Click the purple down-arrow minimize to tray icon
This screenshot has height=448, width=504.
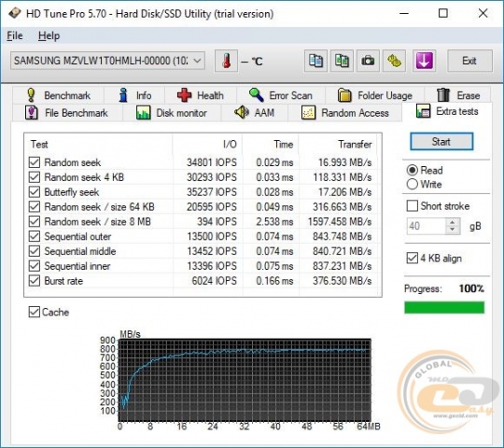pyautogui.click(x=424, y=61)
